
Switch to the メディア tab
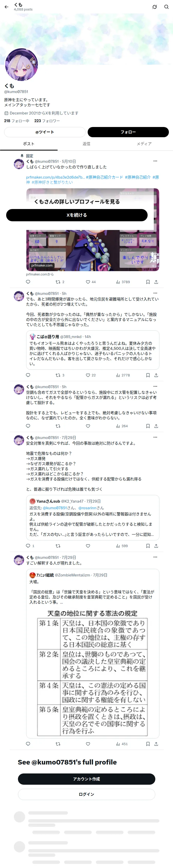[144, 144]
